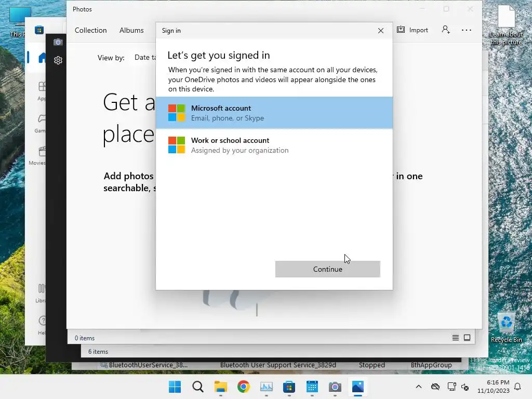Open the Windows Start menu

175,387
